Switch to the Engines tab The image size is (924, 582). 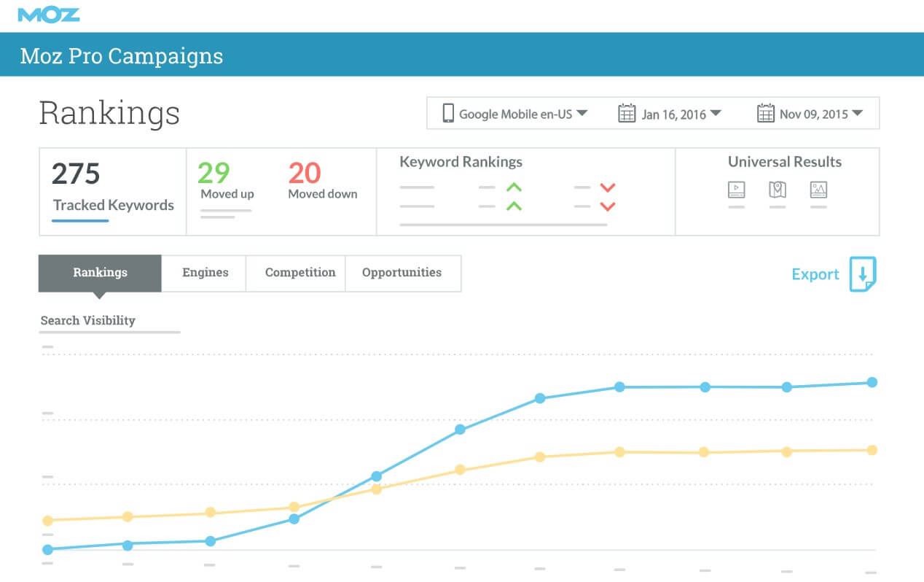click(205, 273)
